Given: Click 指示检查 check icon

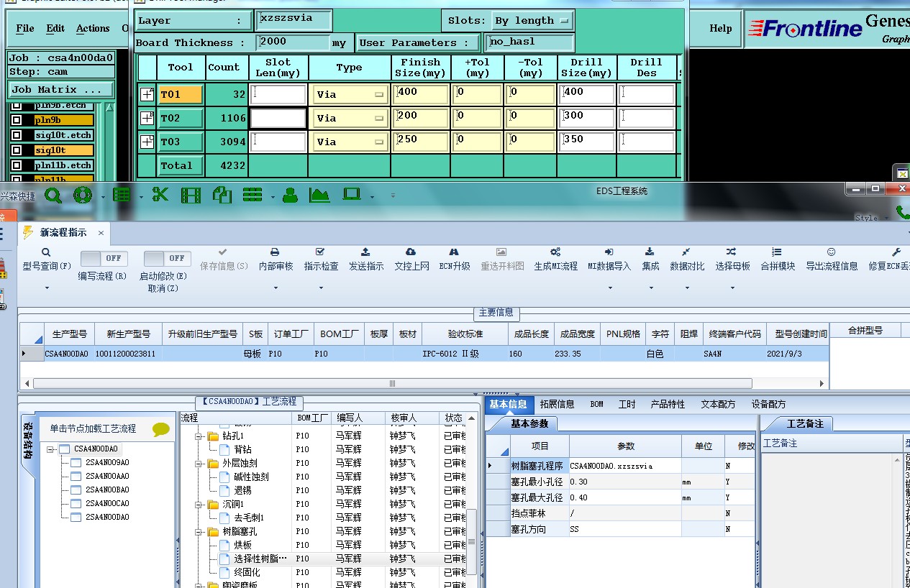Looking at the screenshot, I should (321, 252).
